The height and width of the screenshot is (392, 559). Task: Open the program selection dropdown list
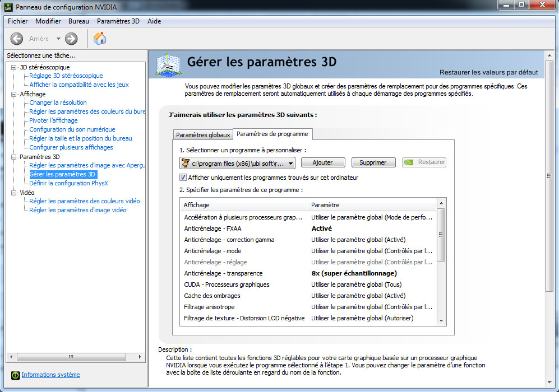pyautogui.click(x=237, y=164)
